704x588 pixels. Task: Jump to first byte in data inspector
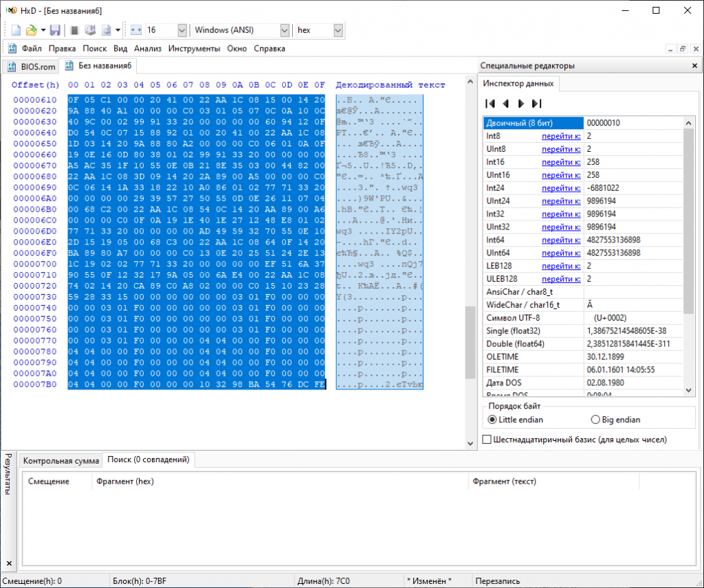pyautogui.click(x=490, y=104)
